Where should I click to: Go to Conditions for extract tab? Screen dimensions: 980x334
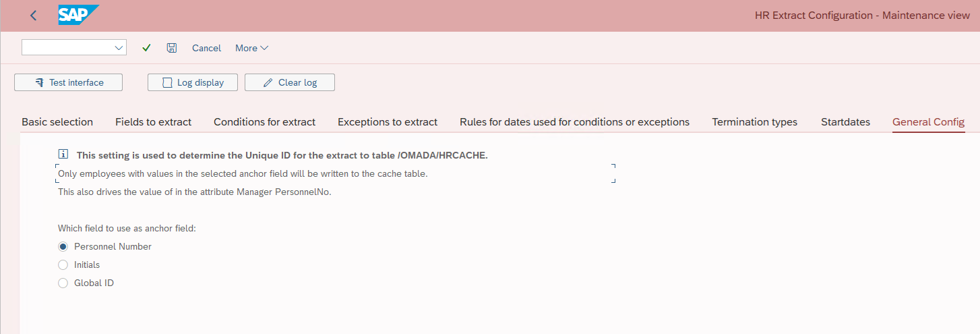click(265, 122)
